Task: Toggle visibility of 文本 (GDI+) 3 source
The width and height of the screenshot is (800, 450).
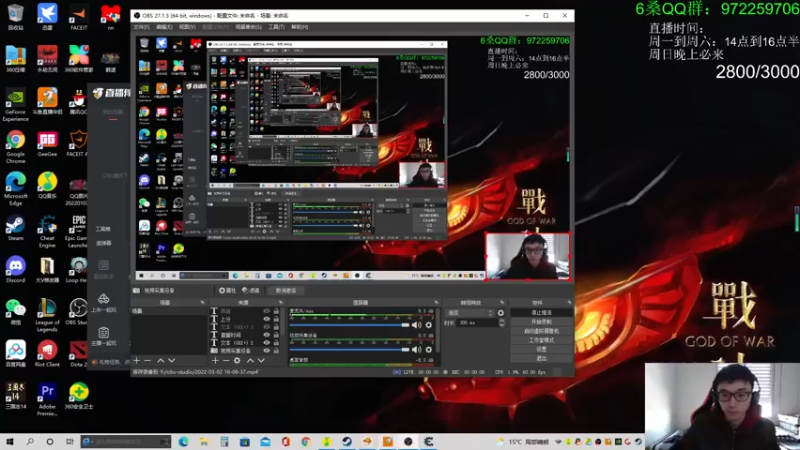Action: (x=266, y=327)
